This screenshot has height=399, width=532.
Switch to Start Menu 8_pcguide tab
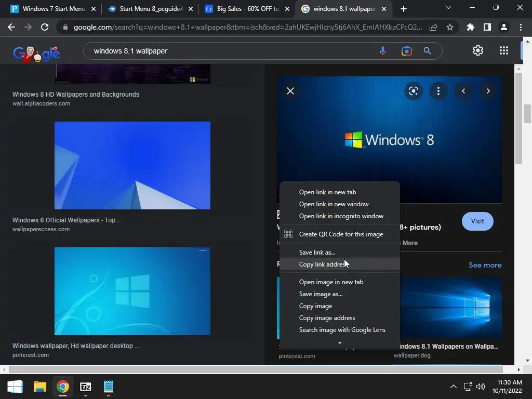[x=145, y=9]
